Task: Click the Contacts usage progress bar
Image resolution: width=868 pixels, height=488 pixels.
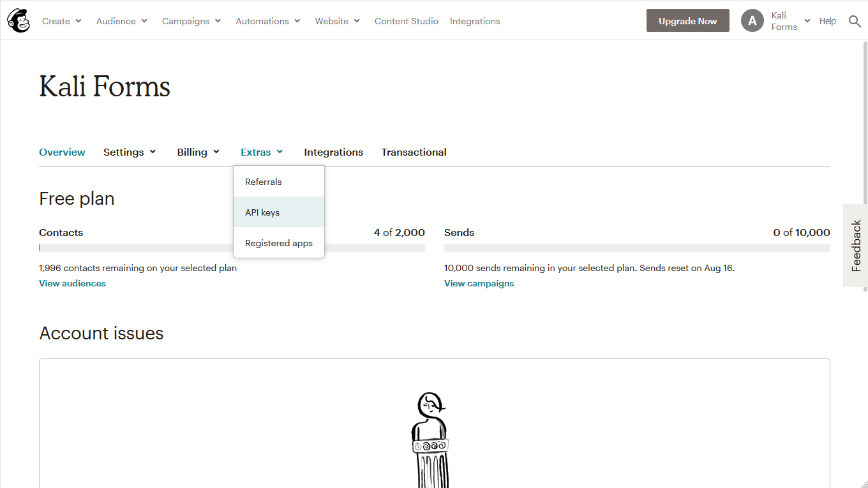Action: tap(232, 248)
